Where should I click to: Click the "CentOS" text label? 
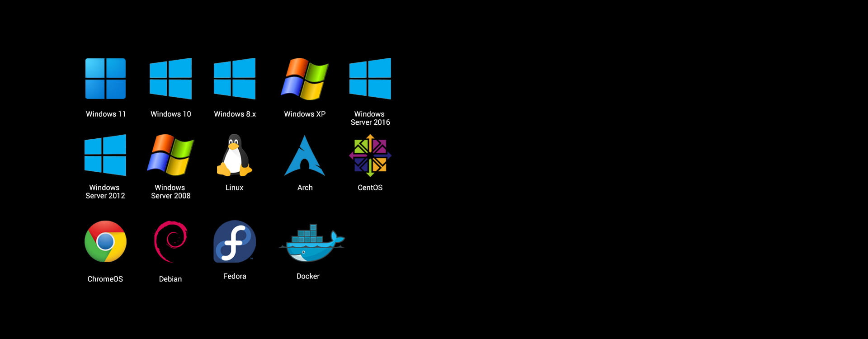(370, 188)
